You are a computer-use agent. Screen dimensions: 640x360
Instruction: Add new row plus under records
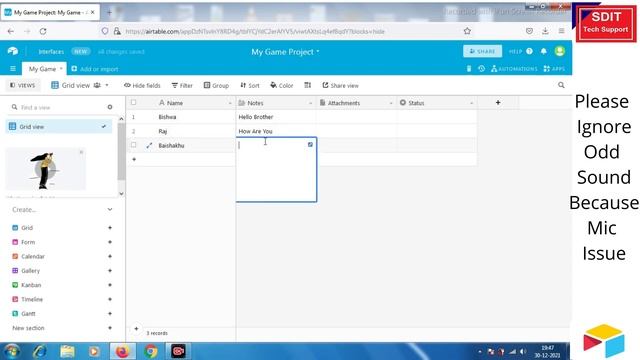(134, 159)
